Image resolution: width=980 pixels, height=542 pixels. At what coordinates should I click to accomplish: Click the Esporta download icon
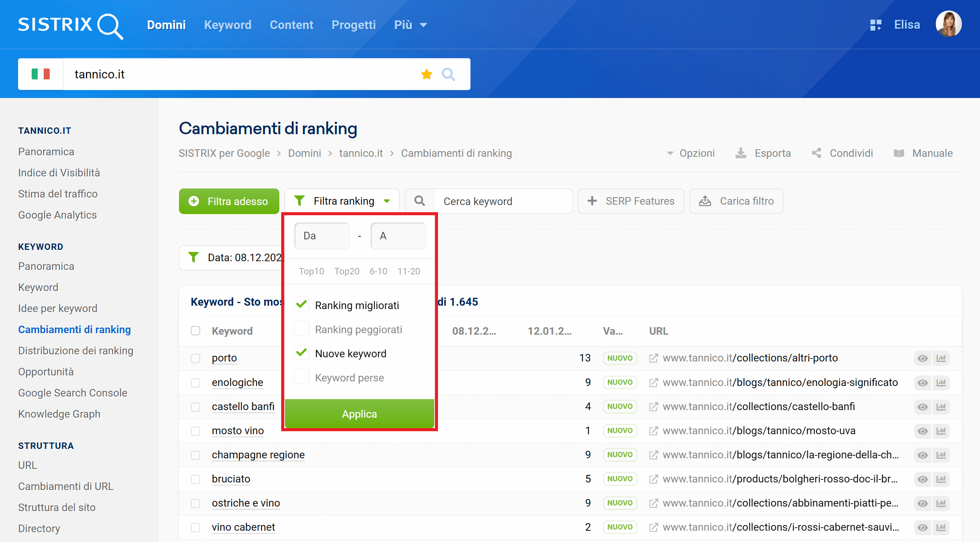740,153
